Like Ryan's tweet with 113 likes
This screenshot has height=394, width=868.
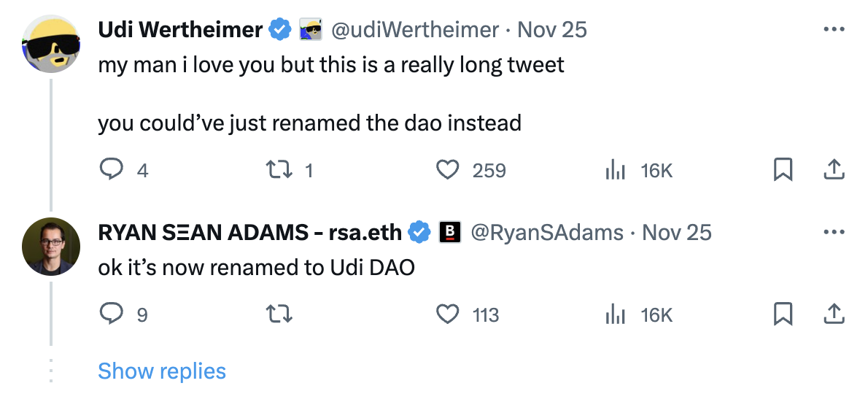click(x=448, y=314)
